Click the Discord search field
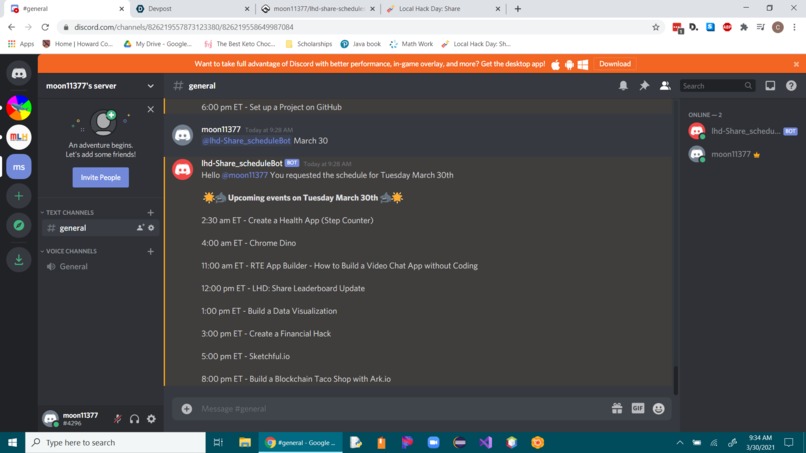This screenshot has width=806, height=453. pyautogui.click(x=717, y=86)
